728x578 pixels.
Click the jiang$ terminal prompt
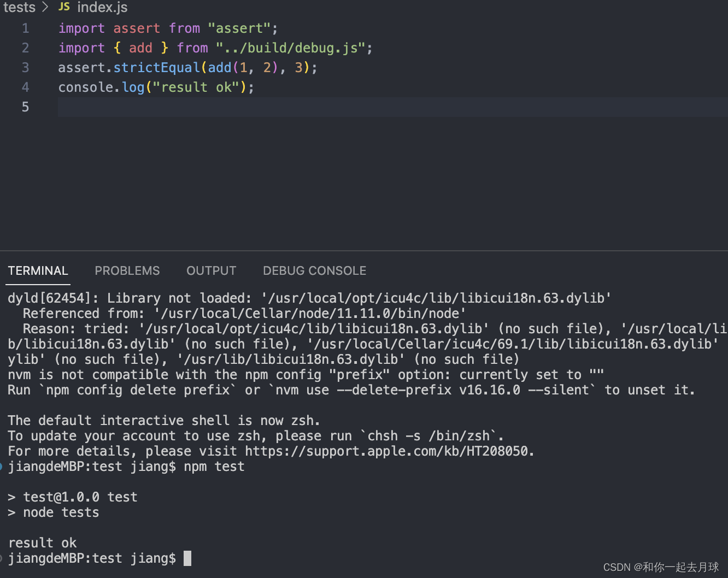(154, 558)
